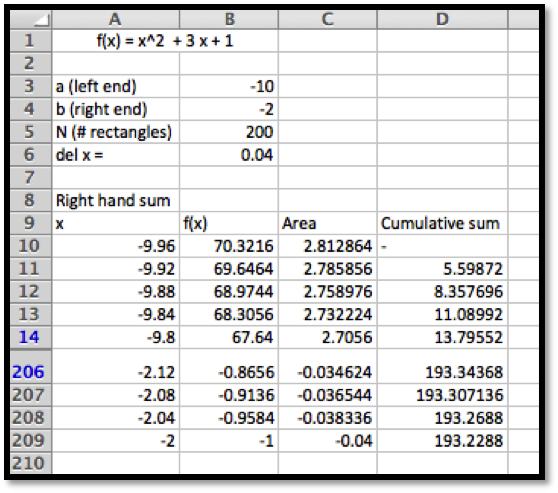
Task: Select the cell with value -10
Action: (x=229, y=86)
